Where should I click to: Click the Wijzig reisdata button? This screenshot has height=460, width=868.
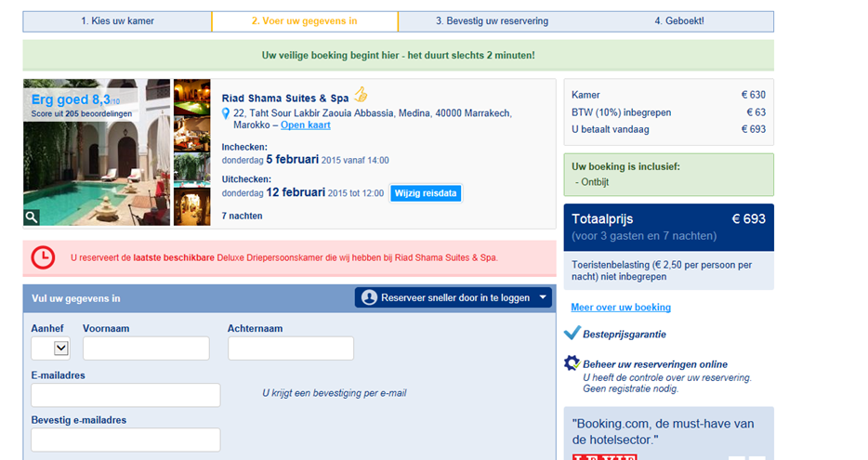coord(425,193)
